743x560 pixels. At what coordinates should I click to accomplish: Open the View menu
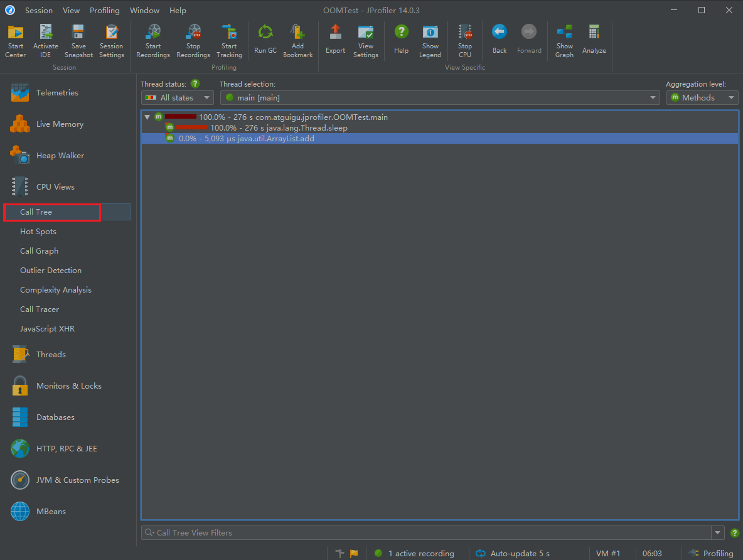click(71, 11)
